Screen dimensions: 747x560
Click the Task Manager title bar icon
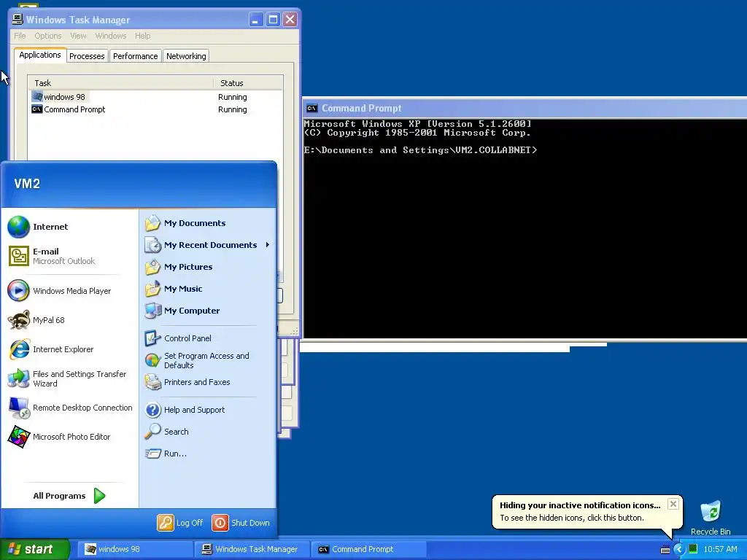[x=18, y=19]
